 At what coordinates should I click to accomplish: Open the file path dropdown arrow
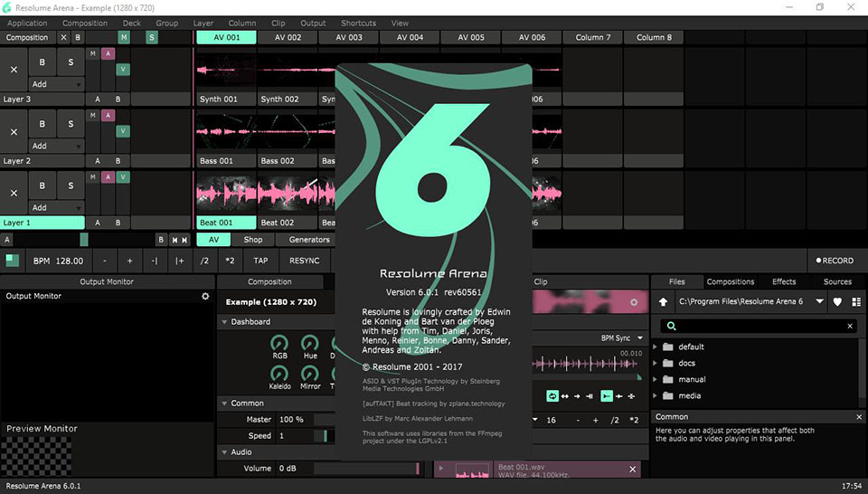coord(819,302)
